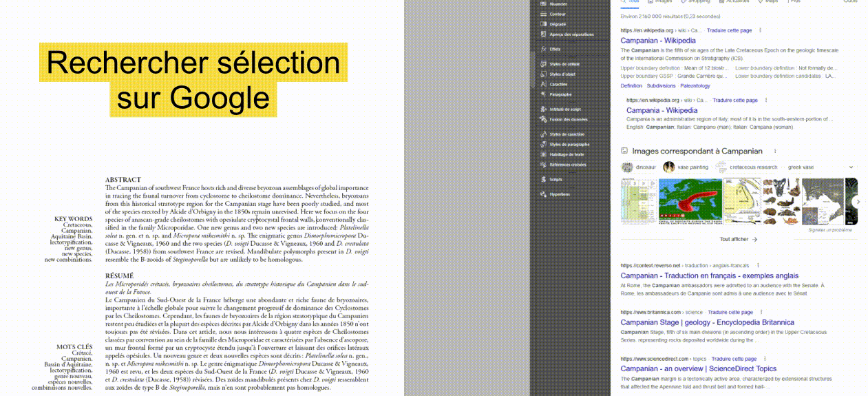Screen dimensions: 868x396
Task: Click the MOTS CLÉS label in document
Action: pos(74,347)
